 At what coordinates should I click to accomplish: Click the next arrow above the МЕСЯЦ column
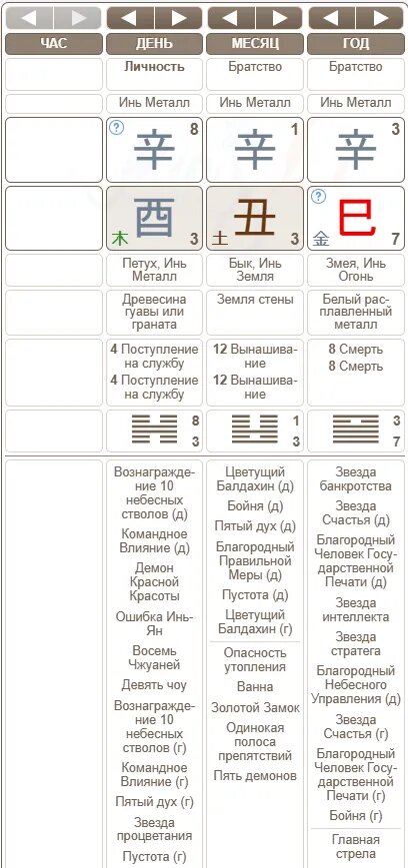pos(279,18)
